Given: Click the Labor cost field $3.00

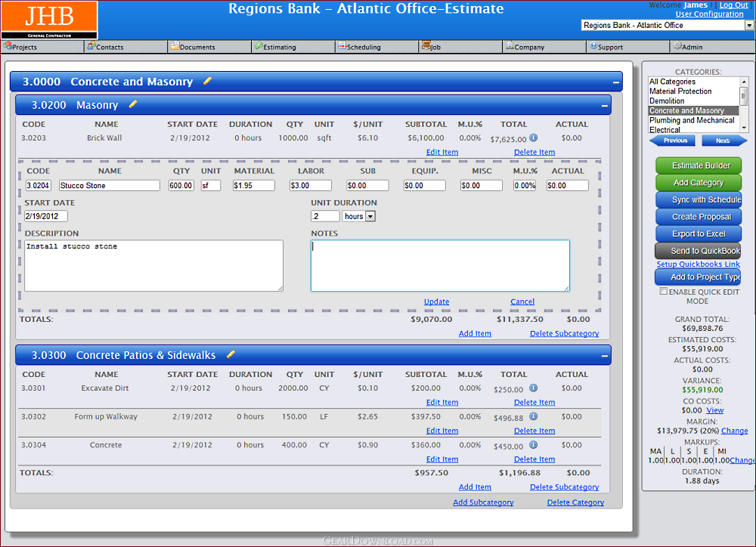Looking at the screenshot, I should [311, 186].
